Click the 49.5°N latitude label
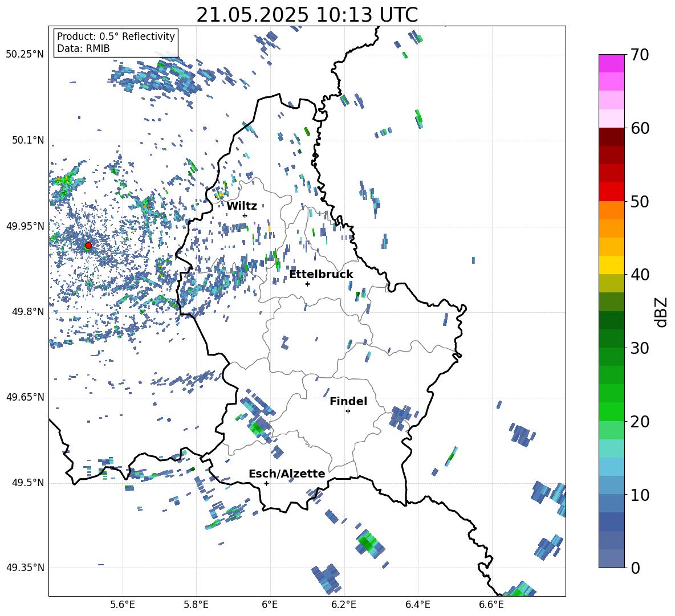The image size is (675, 616). tap(28, 482)
